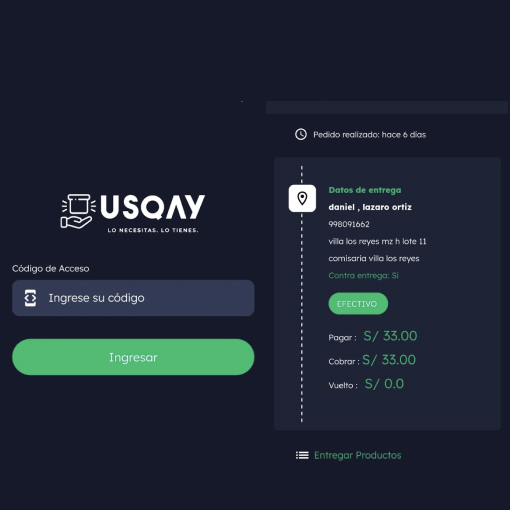The image size is (510, 510).
Task: Click the EFECTIVO payment badge
Action: click(358, 304)
